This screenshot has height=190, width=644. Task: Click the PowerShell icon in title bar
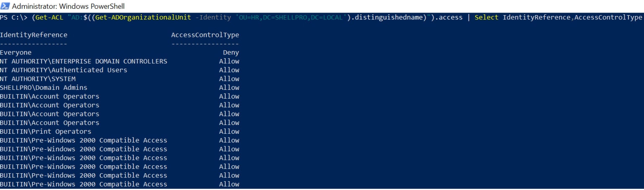pyautogui.click(x=5, y=6)
